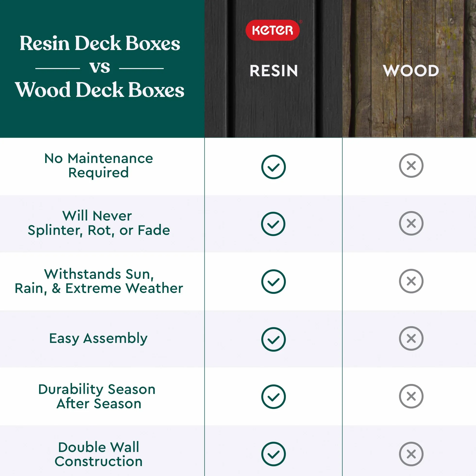Click the wood X icon for Splinter, Rot, or Fade

[x=411, y=223]
